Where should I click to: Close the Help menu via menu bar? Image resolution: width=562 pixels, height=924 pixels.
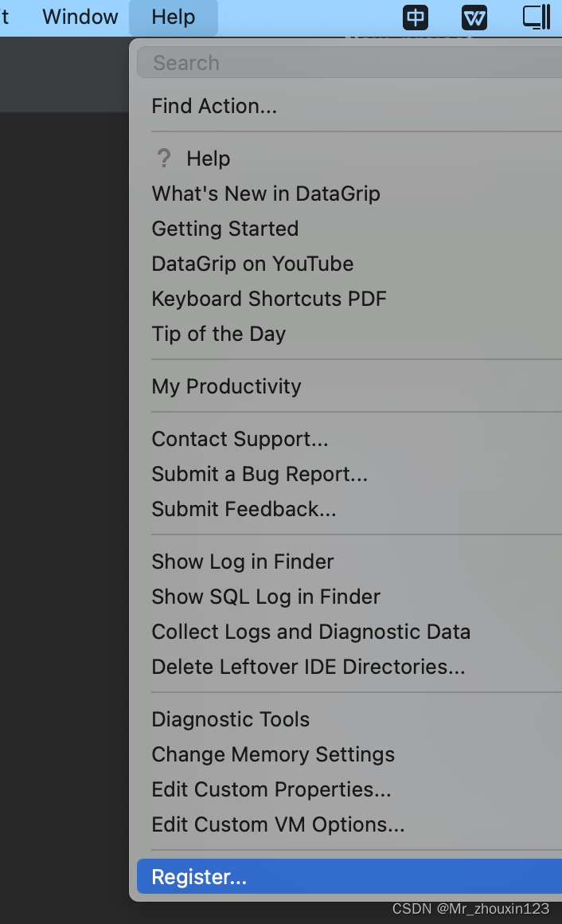[174, 17]
